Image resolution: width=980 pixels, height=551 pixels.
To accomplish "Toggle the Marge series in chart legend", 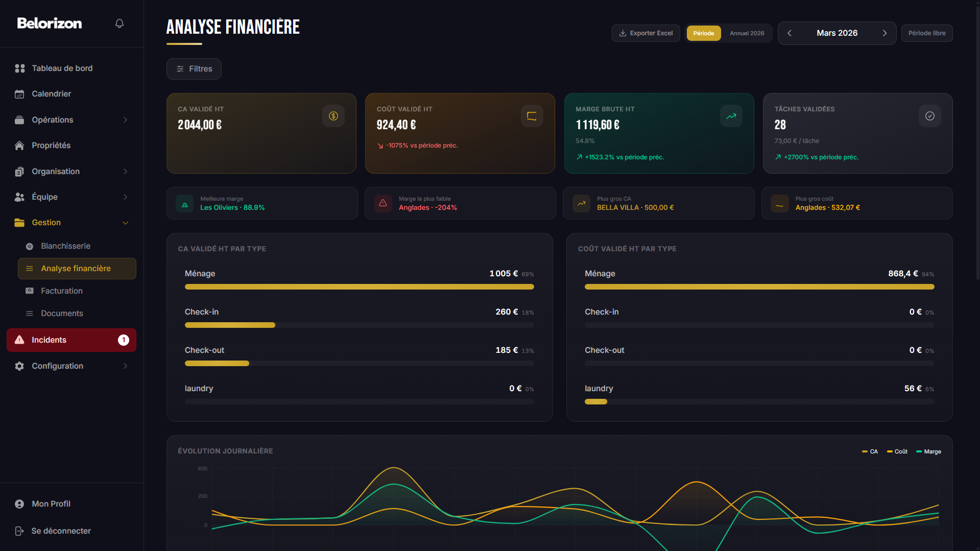I will (928, 451).
